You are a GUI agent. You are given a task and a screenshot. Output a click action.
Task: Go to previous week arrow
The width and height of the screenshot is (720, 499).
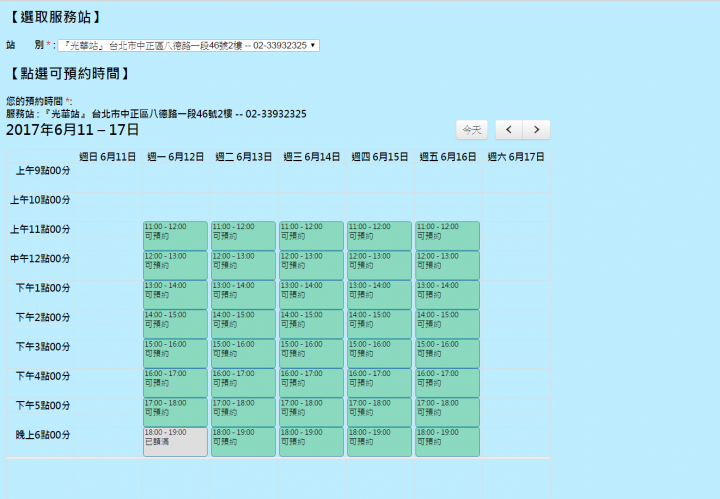tap(509, 130)
